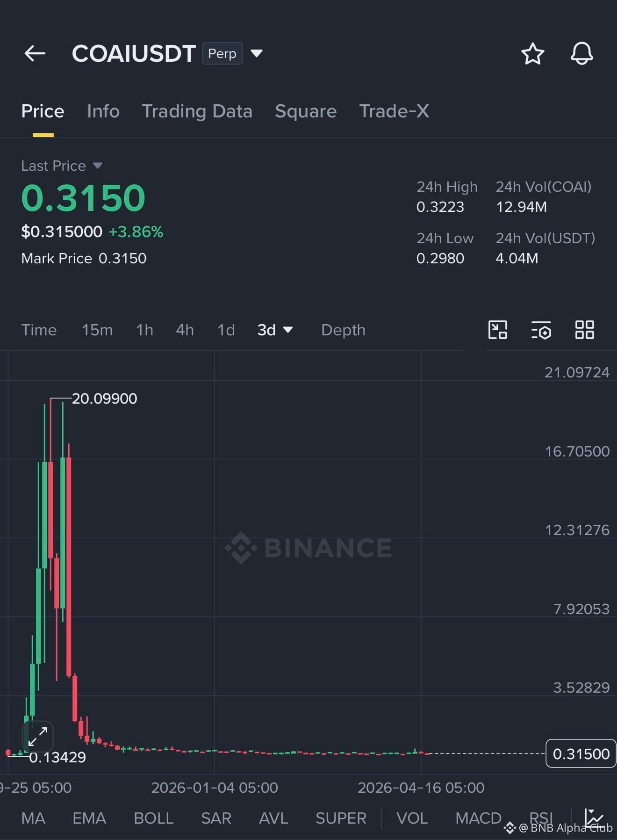Expand the chart to fullscreen
Image resolution: width=617 pixels, height=840 pixels.
point(38,736)
